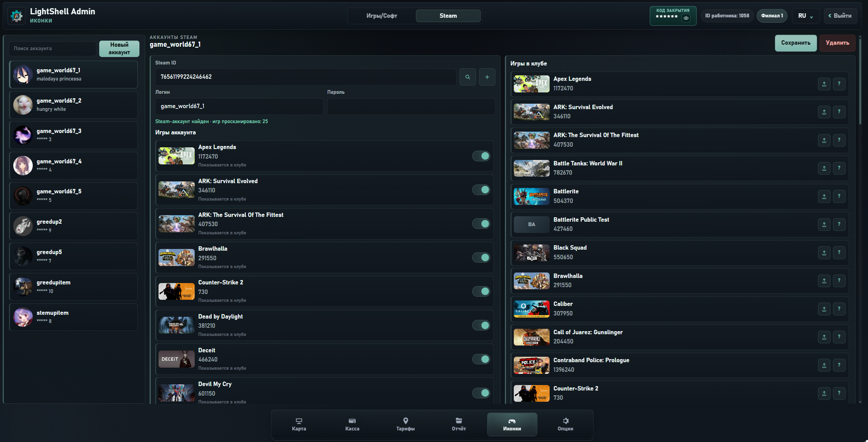Reveal closing code with eye icon
The height and width of the screenshot is (442, 868).
[x=686, y=18]
